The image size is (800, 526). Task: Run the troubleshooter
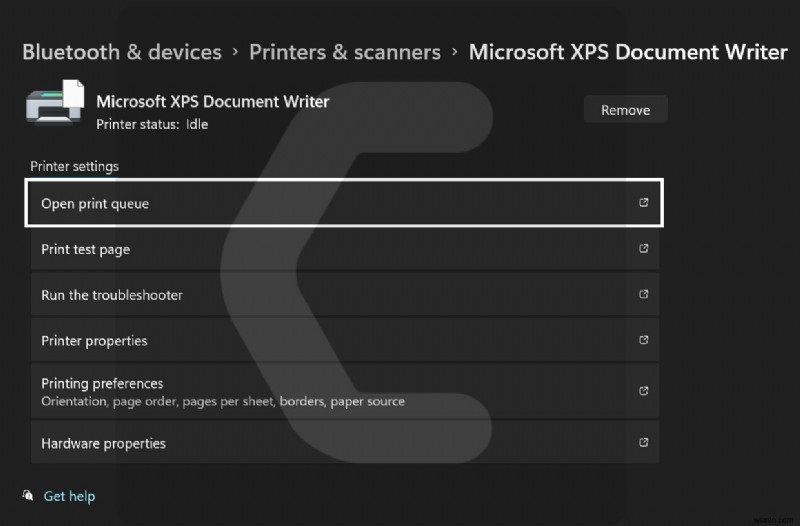click(x=345, y=294)
